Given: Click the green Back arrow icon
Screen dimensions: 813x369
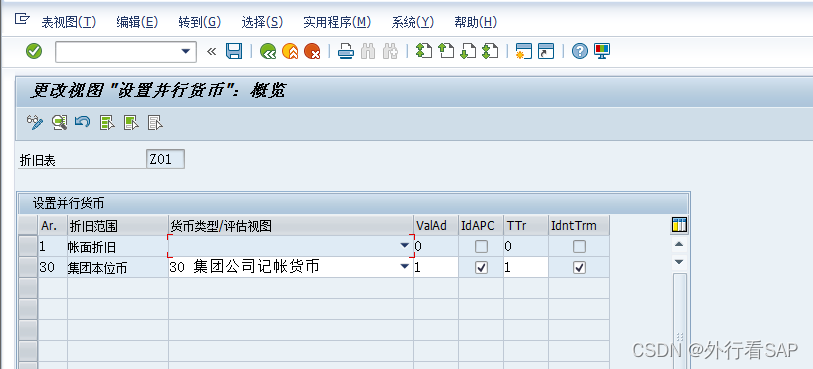Looking at the screenshot, I should pos(268,51).
